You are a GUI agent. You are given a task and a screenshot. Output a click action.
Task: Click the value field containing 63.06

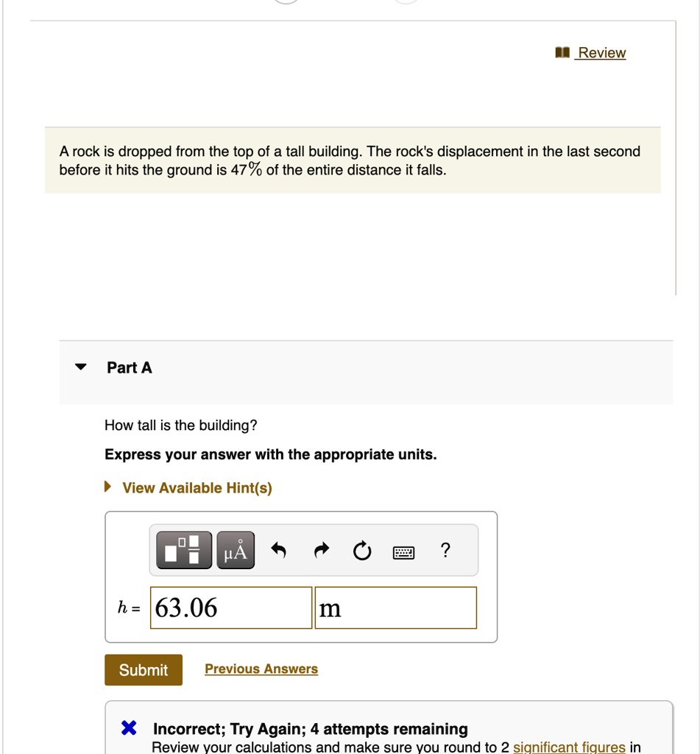coord(231,607)
